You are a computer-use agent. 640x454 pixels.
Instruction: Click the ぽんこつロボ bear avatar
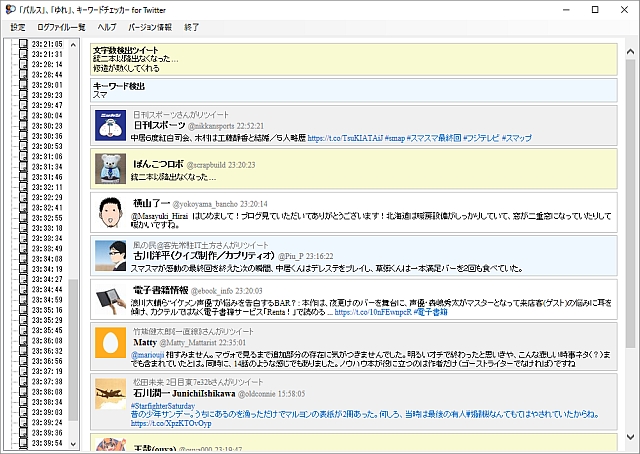(110, 169)
